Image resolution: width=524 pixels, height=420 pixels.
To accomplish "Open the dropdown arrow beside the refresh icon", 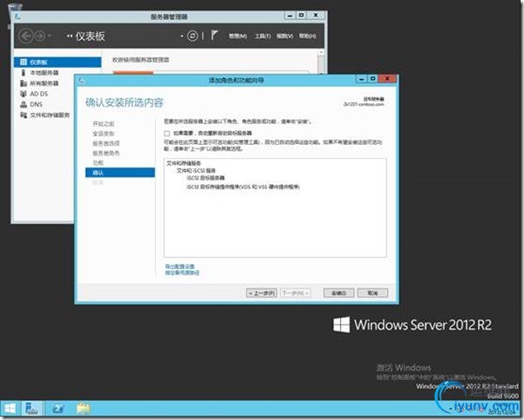I will (x=182, y=36).
